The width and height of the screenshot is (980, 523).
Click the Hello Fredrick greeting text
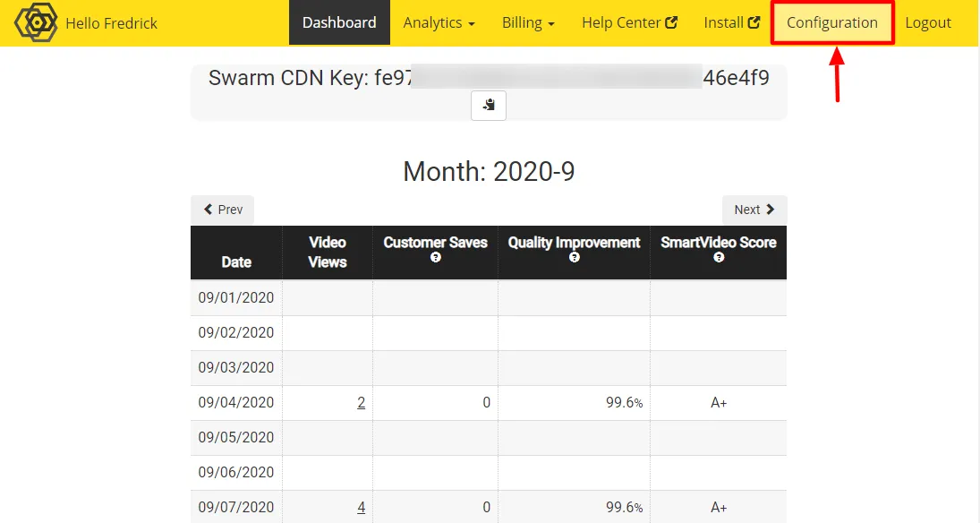point(111,23)
